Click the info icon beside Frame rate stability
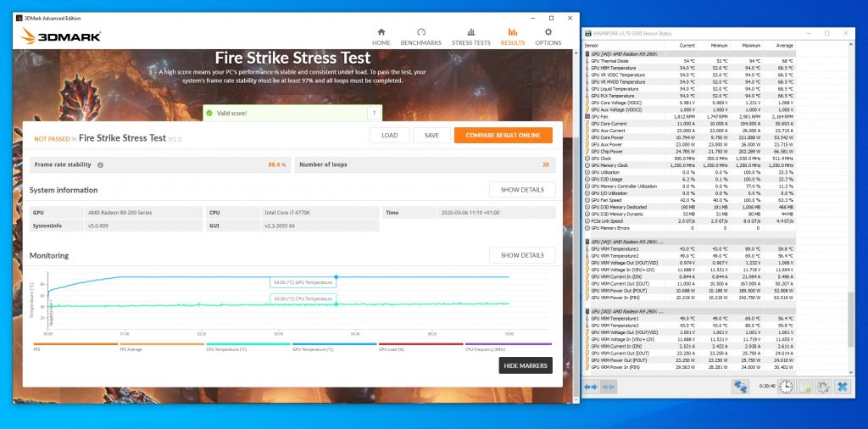868x429 pixels. [x=100, y=165]
